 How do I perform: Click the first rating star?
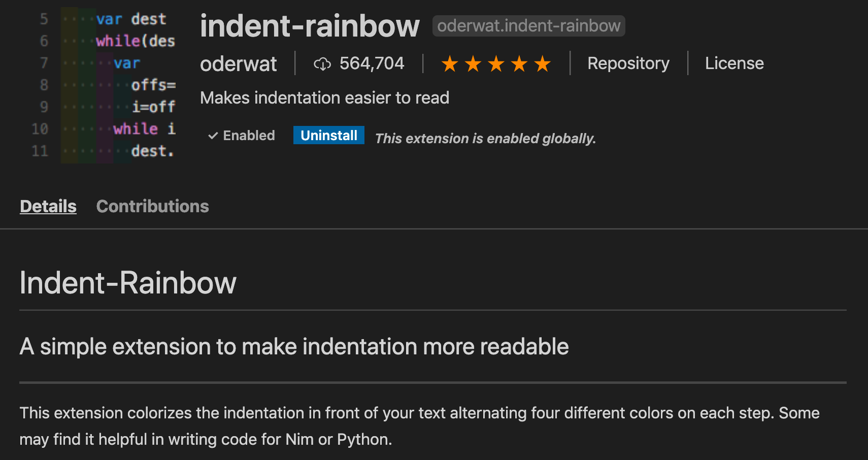click(x=450, y=63)
